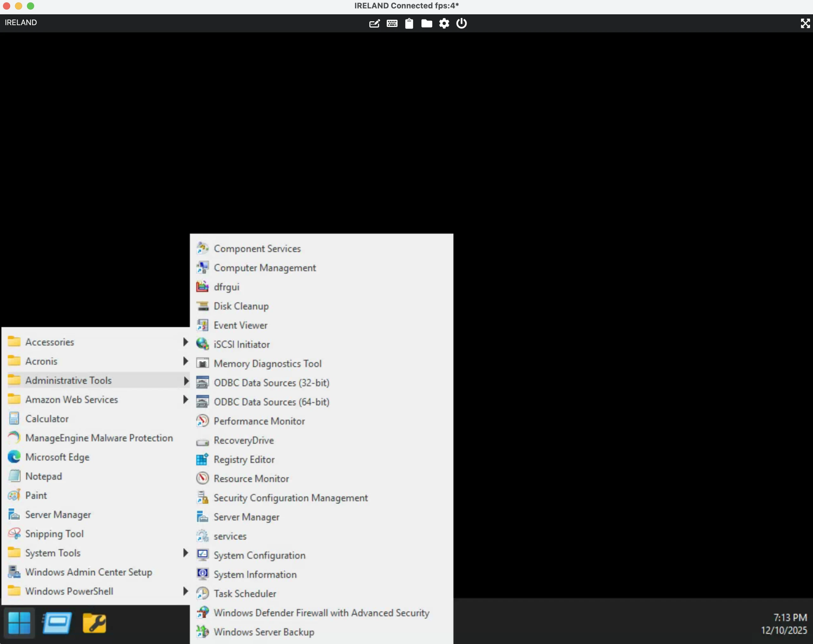Image resolution: width=813 pixels, height=644 pixels.
Task: Click the Resource Monitor icon
Action: click(203, 479)
